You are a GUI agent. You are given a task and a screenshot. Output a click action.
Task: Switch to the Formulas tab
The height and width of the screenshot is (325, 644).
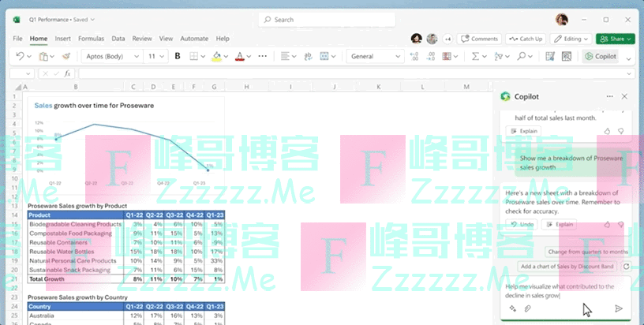coord(92,39)
